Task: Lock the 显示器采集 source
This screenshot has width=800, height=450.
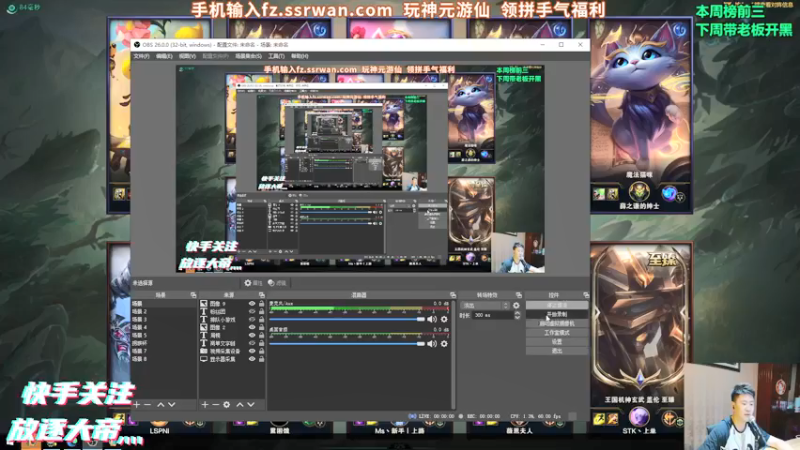Action: 261,359
